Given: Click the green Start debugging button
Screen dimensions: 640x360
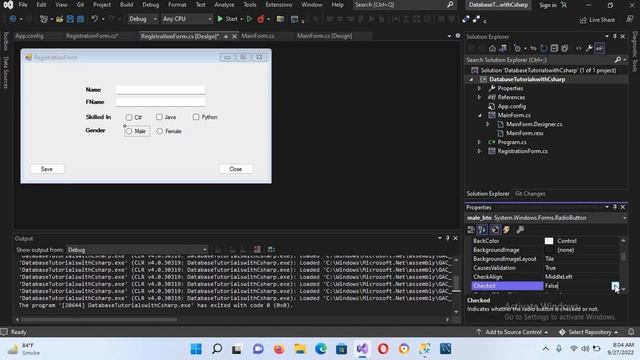Looking at the screenshot, I should 227,19.
